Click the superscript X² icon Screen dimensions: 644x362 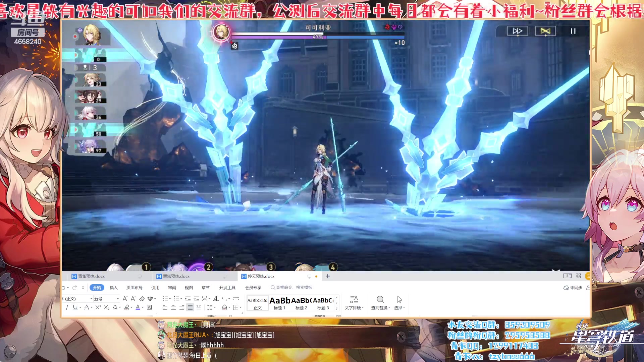98,308
